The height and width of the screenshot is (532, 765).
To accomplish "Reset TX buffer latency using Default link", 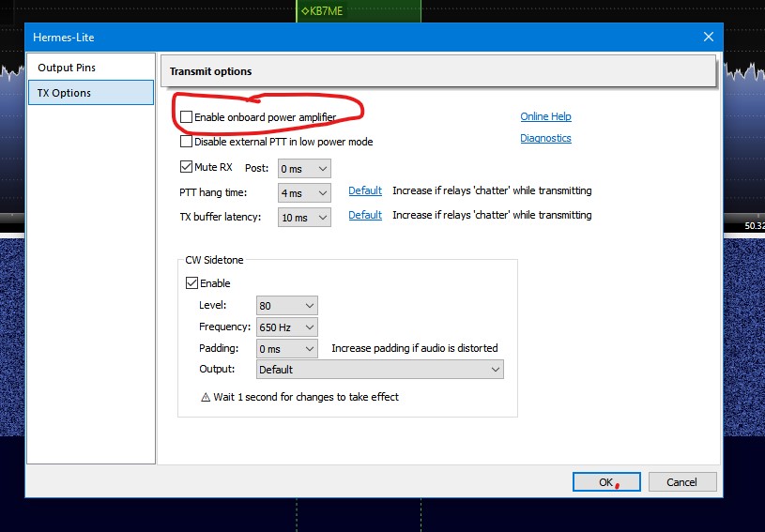I will click(365, 215).
